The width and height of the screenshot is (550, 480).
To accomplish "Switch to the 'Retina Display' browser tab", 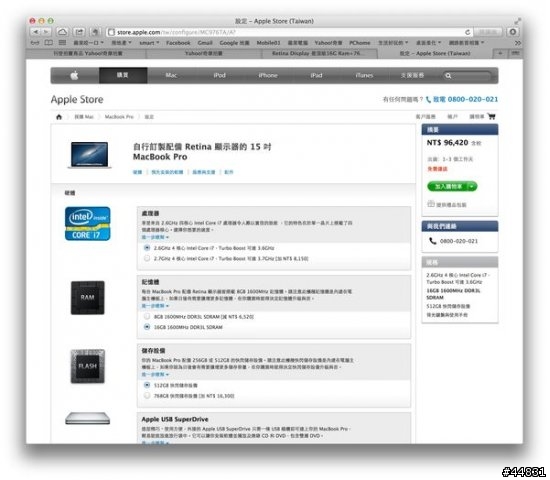I will click(320, 53).
